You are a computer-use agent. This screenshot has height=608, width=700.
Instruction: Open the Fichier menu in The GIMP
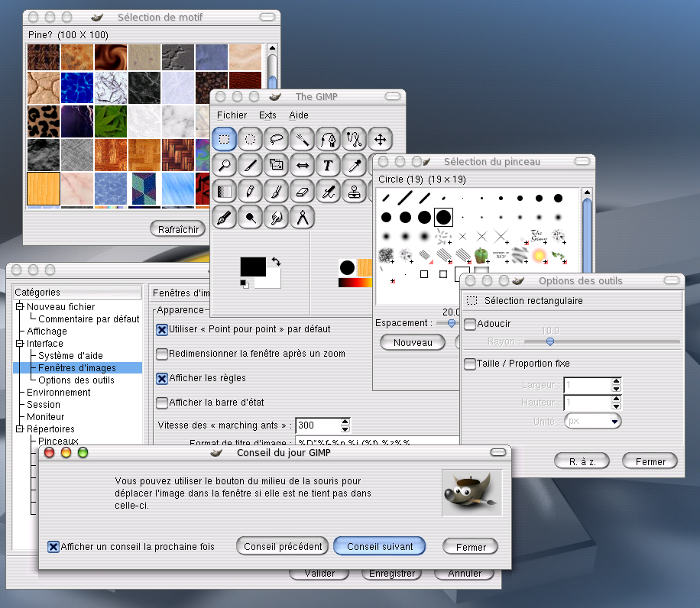coord(232,115)
